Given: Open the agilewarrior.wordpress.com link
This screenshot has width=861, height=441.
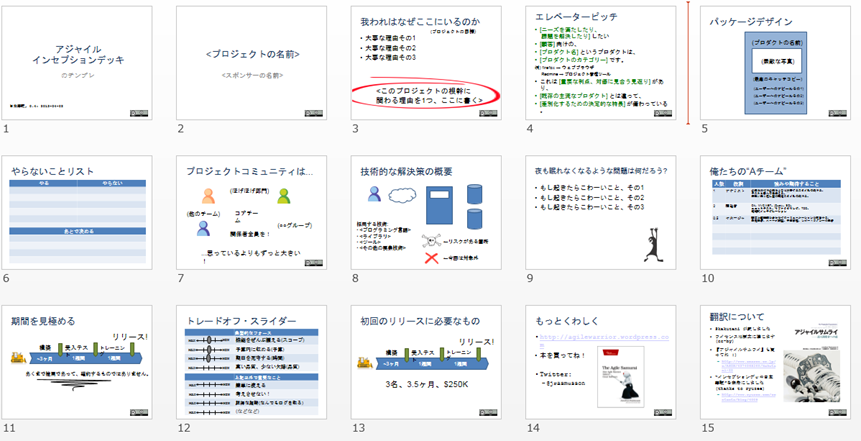Looking at the screenshot, I should [x=605, y=341].
